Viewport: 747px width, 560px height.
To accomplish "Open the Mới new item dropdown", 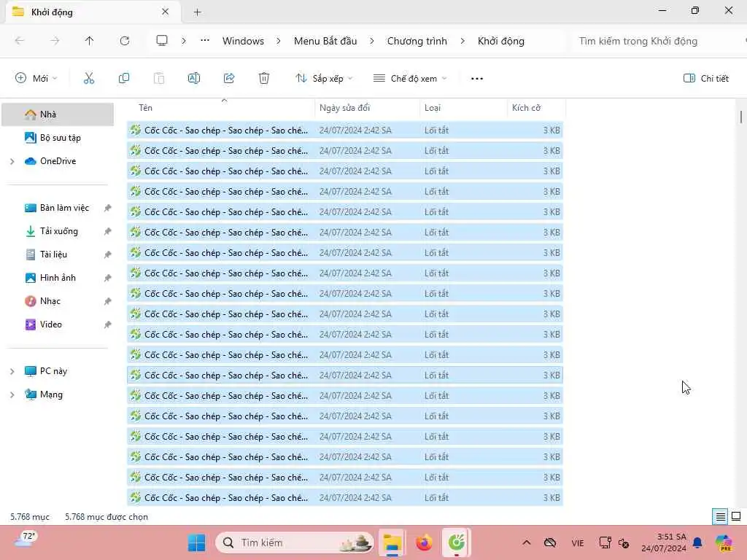I will coord(36,79).
